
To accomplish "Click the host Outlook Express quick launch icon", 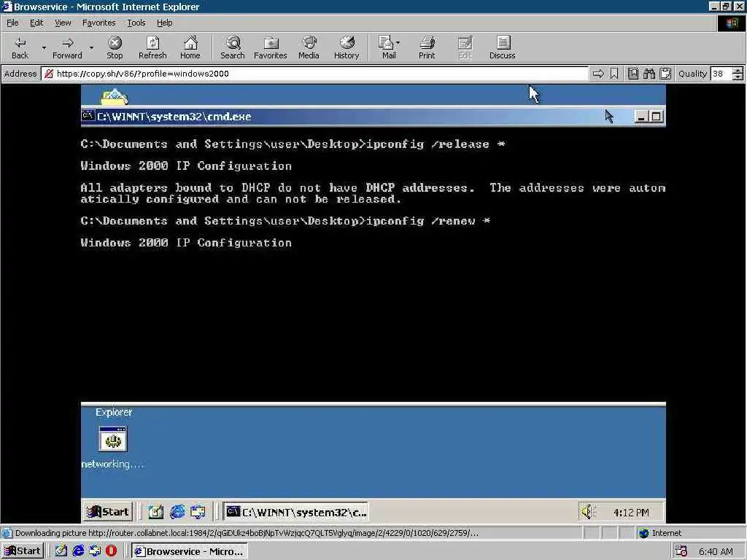I will coord(95,551).
